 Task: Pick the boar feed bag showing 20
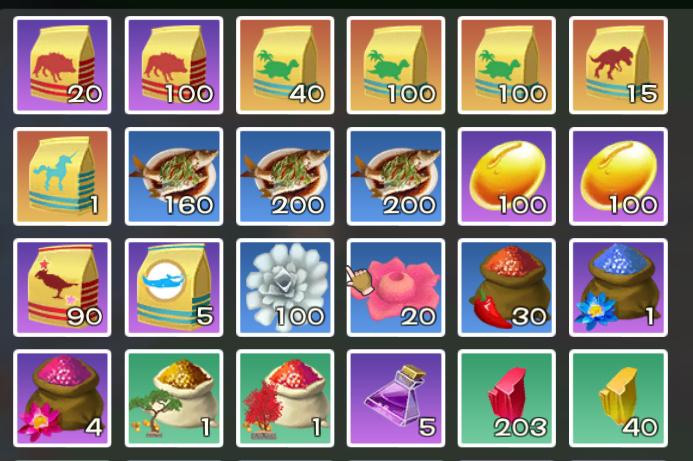coord(62,65)
